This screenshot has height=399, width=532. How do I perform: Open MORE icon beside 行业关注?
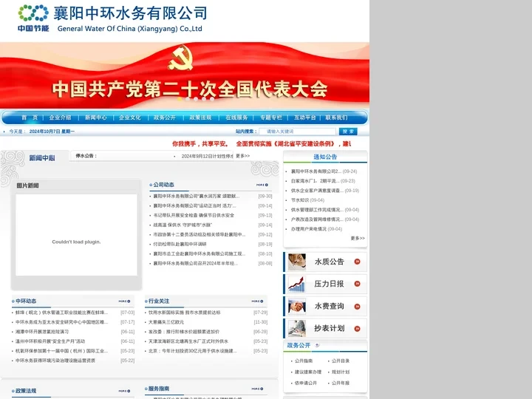click(257, 301)
